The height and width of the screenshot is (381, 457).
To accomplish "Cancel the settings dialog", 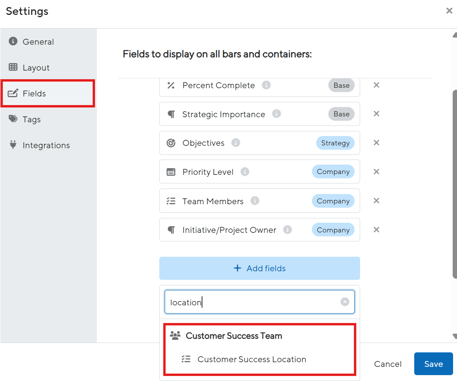I will point(387,364).
